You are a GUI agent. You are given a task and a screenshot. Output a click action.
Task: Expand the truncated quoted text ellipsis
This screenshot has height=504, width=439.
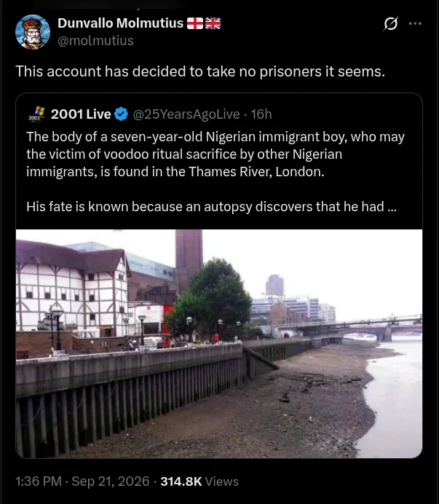pyautogui.click(x=392, y=207)
